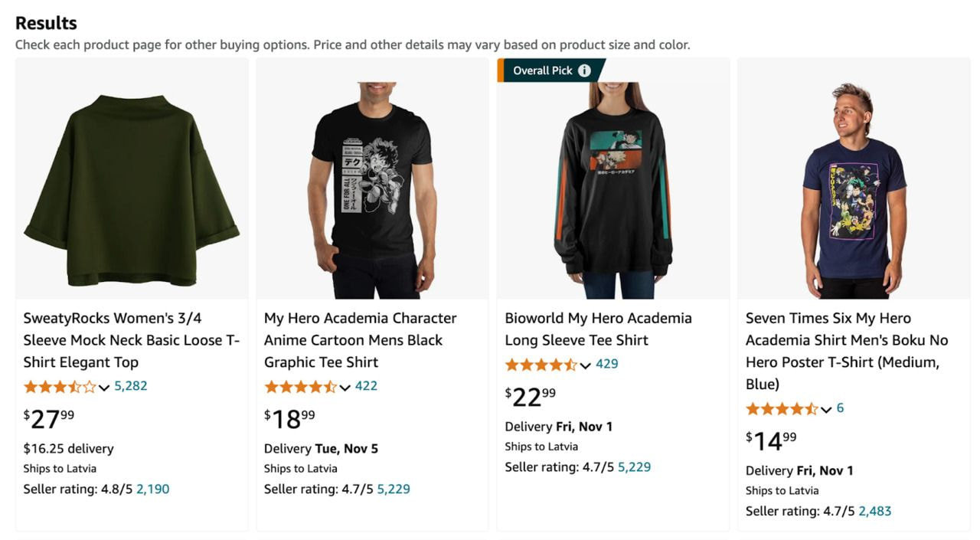Viewport: 980px width, 540px height.
Task: Click the Overall Pick badge
Action: click(543, 70)
